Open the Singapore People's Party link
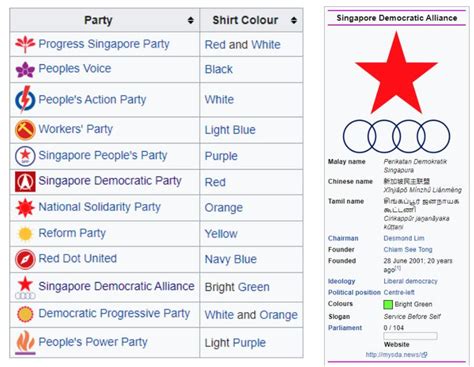474x367 pixels. coord(103,155)
